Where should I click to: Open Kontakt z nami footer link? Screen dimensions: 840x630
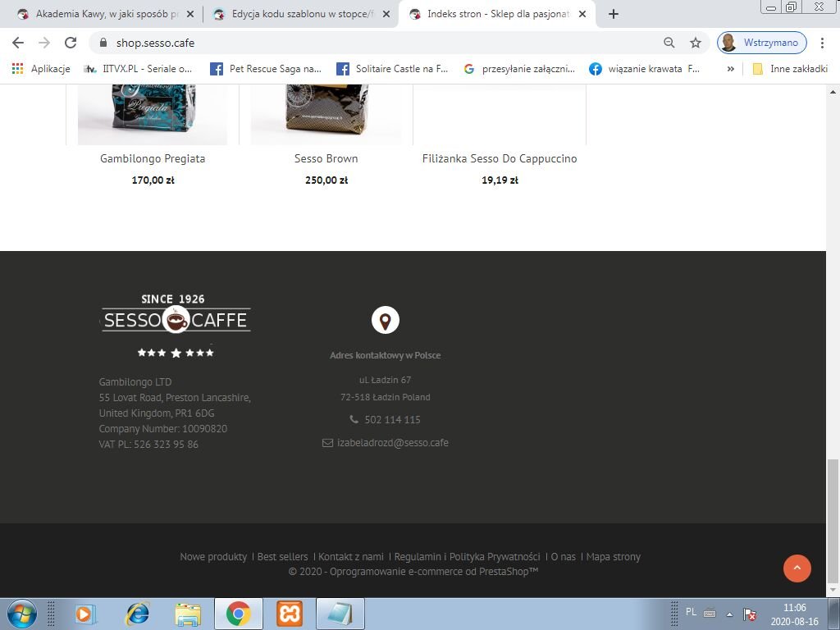(351, 557)
